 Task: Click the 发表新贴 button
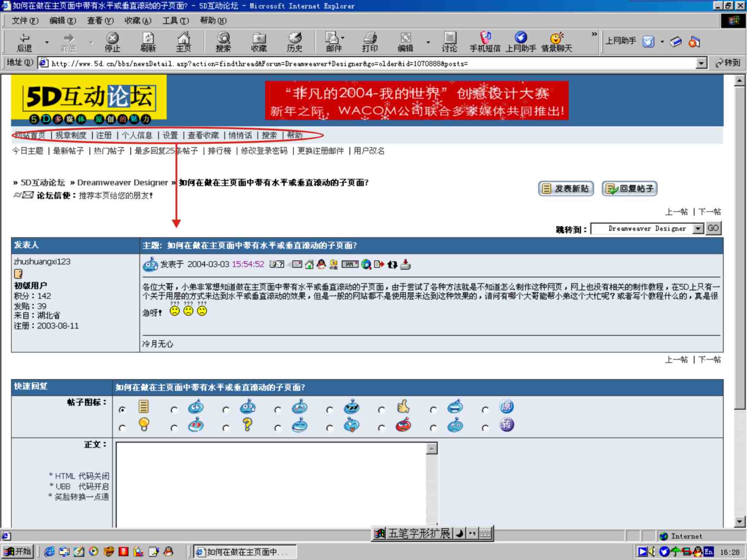[566, 189]
